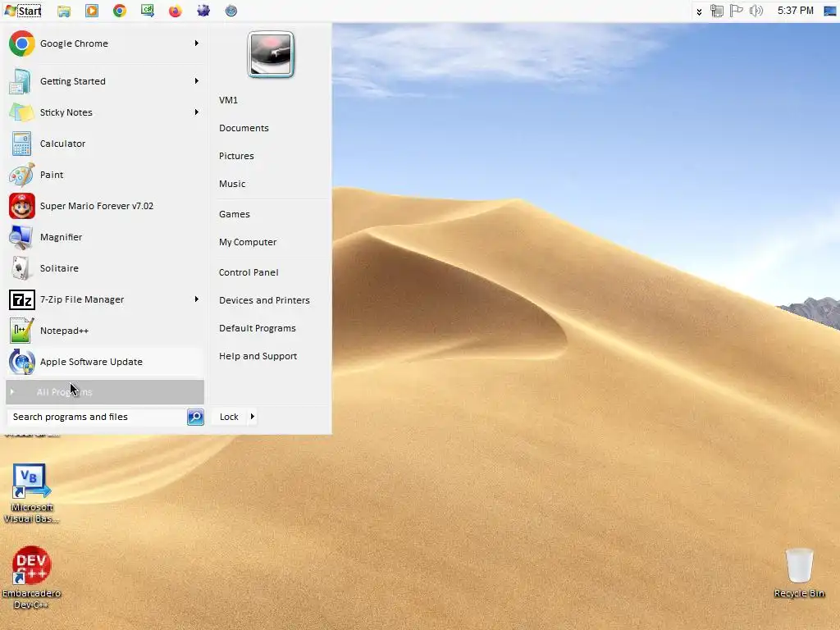840x630 pixels.
Task: Open Firefox from the taskbar
Action: pos(176,11)
